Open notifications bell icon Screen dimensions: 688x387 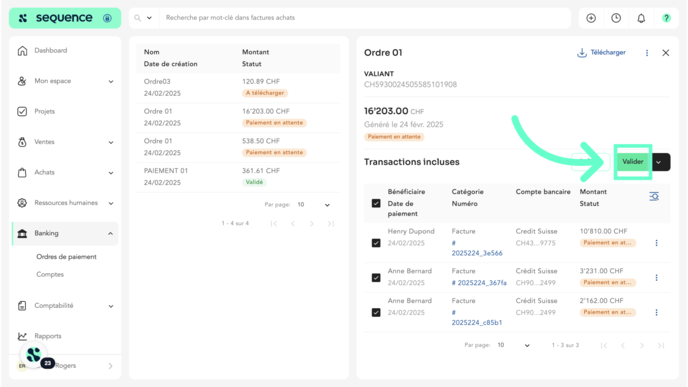[x=641, y=18]
